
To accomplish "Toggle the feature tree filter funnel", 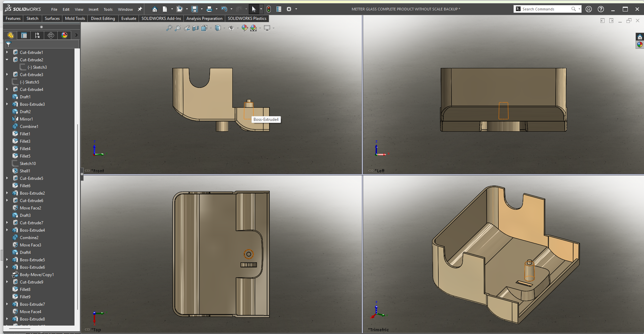I will pyautogui.click(x=9, y=44).
